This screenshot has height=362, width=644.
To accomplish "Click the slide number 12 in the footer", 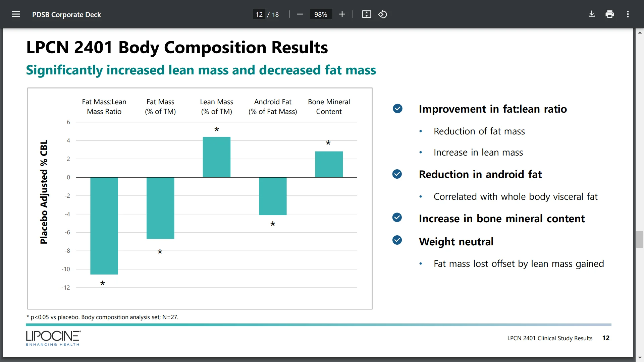I will tap(606, 338).
